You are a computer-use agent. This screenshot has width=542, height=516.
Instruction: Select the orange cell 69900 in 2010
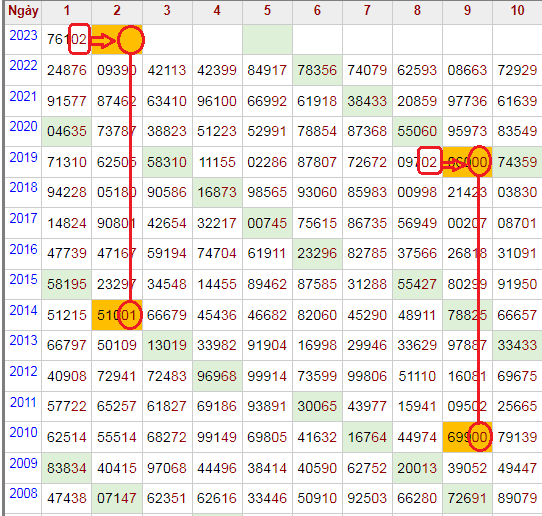click(x=467, y=437)
